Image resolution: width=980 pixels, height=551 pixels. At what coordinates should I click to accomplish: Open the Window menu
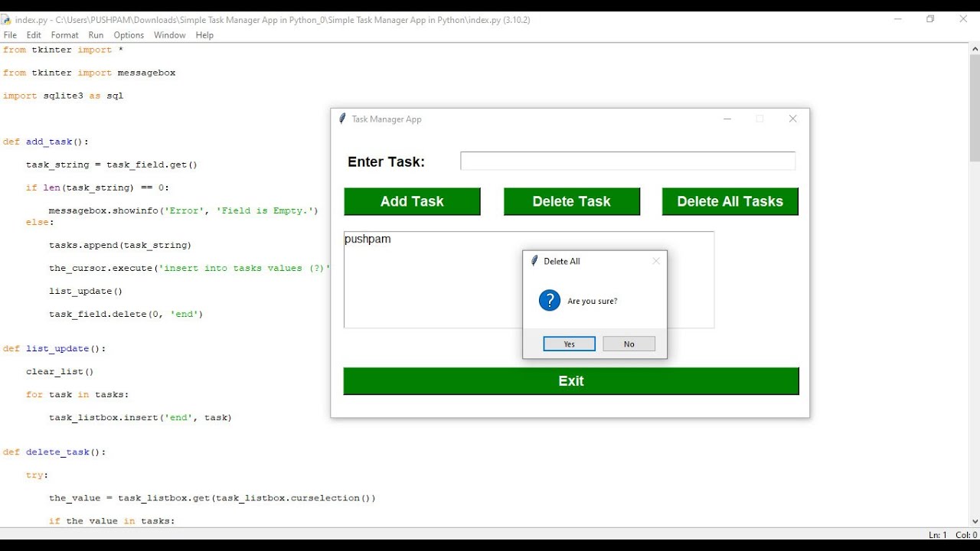pyautogui.click(x=170, y=35)
